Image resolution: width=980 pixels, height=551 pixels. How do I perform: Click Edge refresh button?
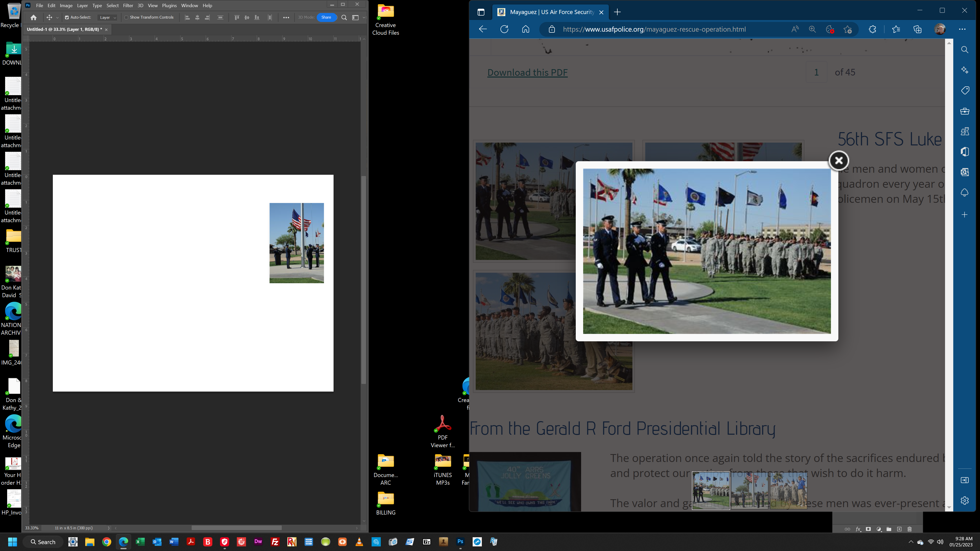click(504, 29)
